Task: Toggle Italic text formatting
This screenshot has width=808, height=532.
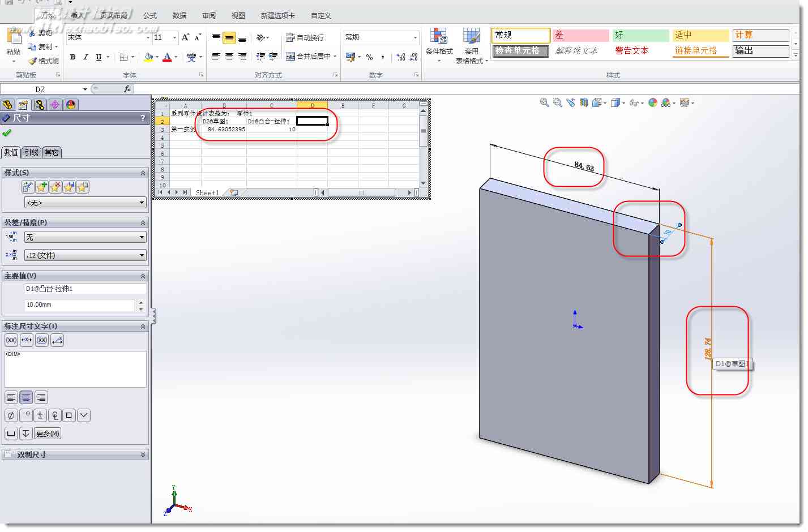Action: click(x=85, y=57)
